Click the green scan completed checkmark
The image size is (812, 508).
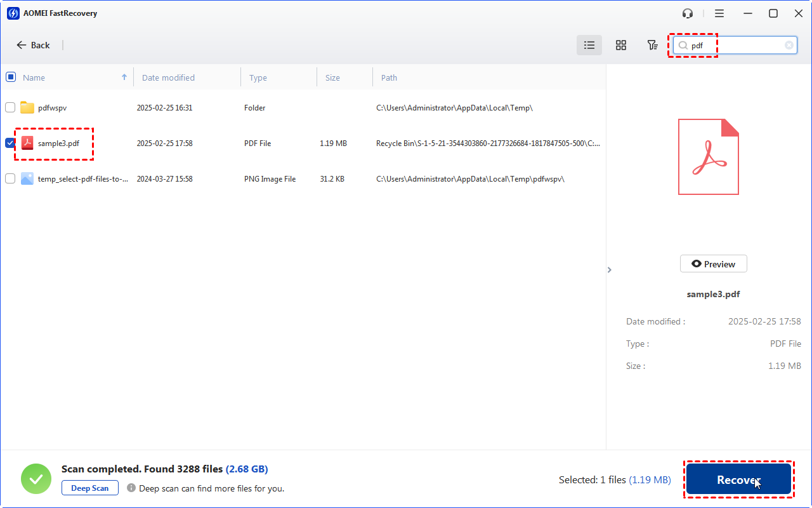[36, 479]
